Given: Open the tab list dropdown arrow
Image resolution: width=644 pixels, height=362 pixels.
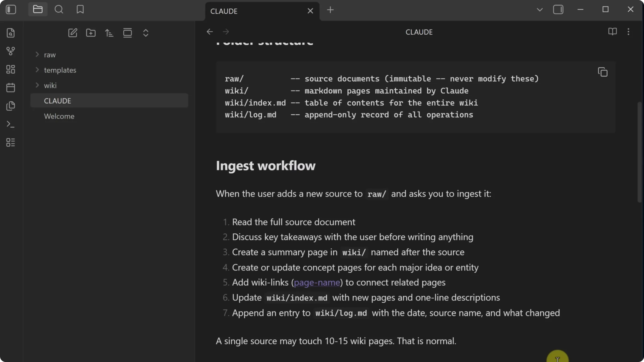Looking at the screenshot, I should (x=540, y=10).
